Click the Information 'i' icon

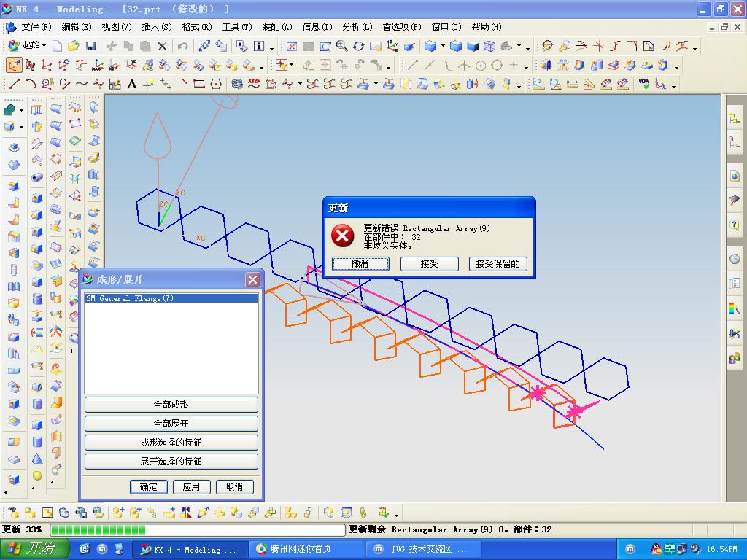(259, 46)
